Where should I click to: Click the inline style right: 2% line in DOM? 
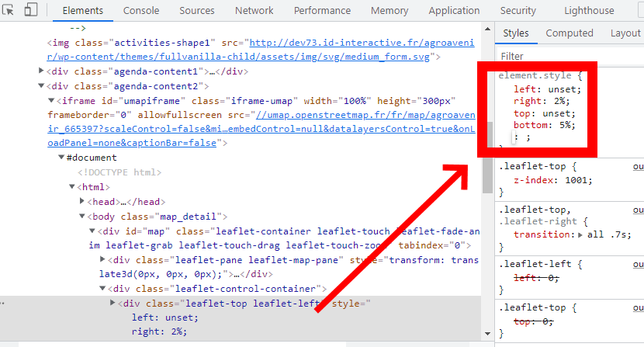coord(159,331)
